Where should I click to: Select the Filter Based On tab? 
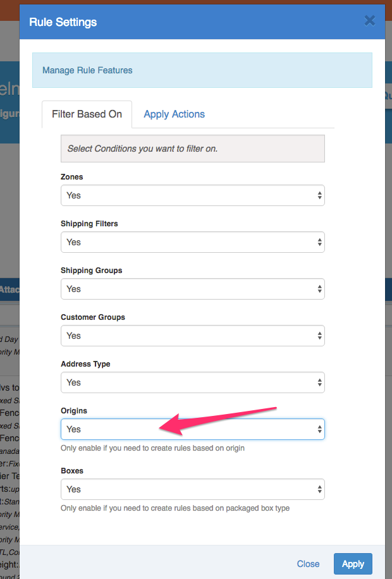[x=87, y=114]
